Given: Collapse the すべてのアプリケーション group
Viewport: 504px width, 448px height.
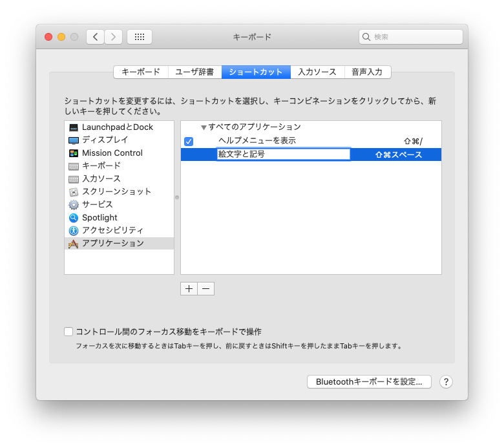Looking at the screenshot, I should pyautogui.click(x=204, y=128).
